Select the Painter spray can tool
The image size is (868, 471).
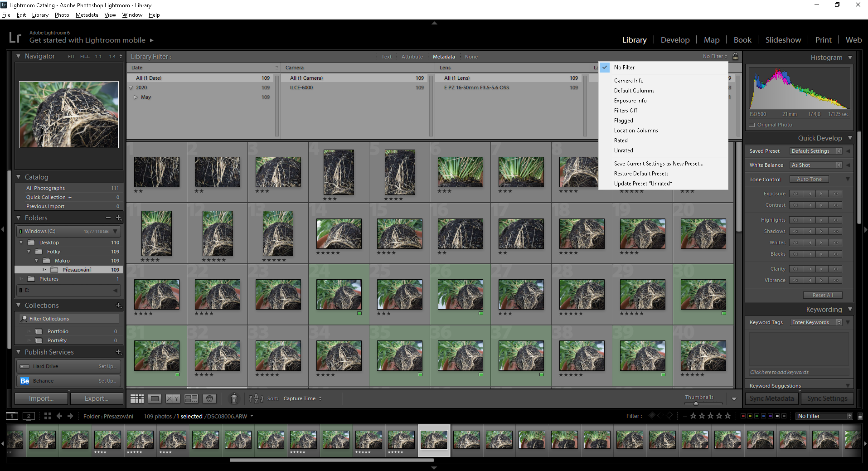pos(234,398)
